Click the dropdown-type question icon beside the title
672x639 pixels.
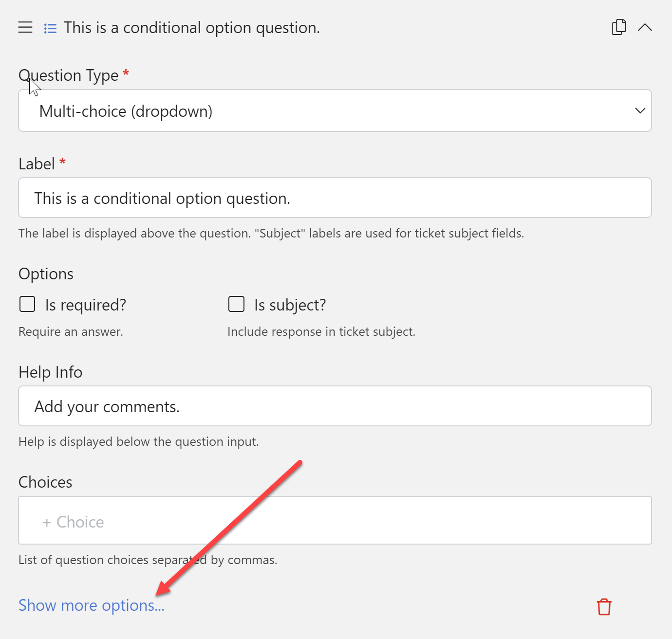point(50,28)
